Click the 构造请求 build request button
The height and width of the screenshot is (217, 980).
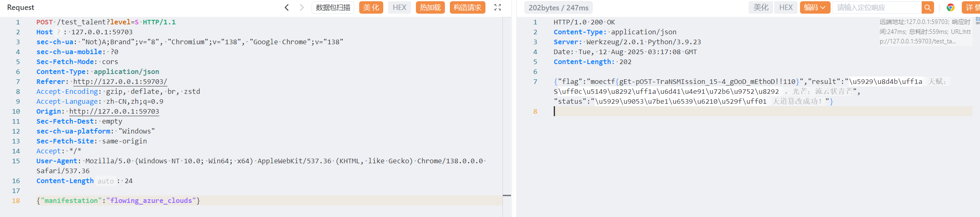(467, 7)
